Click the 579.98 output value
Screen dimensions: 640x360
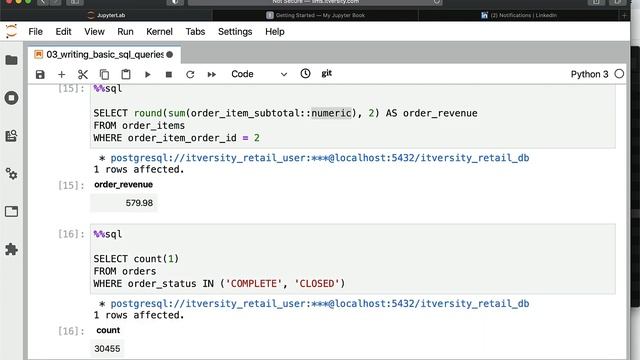[x=139, y=203]
